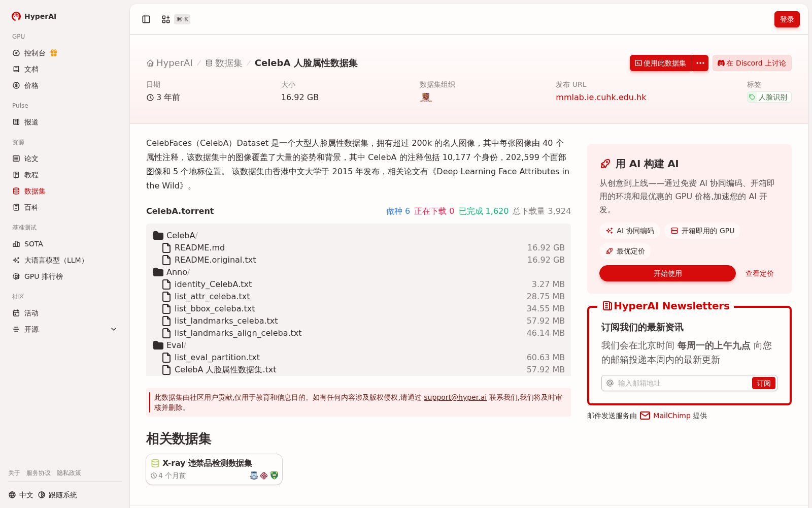Select CelebA/ folder in file tree
Viewport: 812px width, 508px height.
(176, 235)
